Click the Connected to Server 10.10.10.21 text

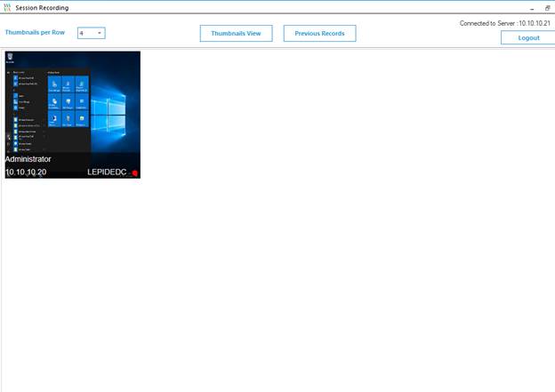click(504, 23)
